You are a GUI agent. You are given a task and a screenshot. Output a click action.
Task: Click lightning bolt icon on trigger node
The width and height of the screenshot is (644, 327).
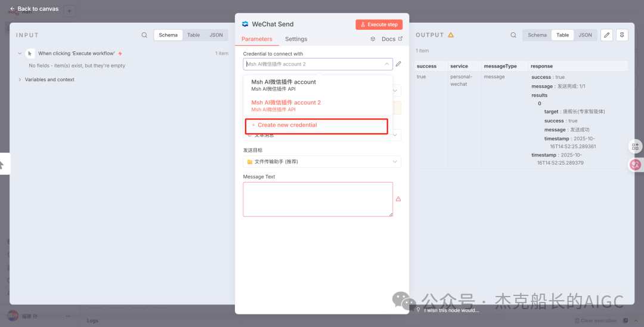pyautogui.click(x=120, y=53)
